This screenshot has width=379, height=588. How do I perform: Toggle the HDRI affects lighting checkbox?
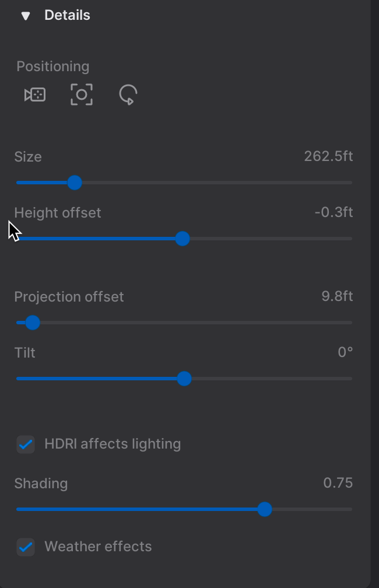point(26,444)
